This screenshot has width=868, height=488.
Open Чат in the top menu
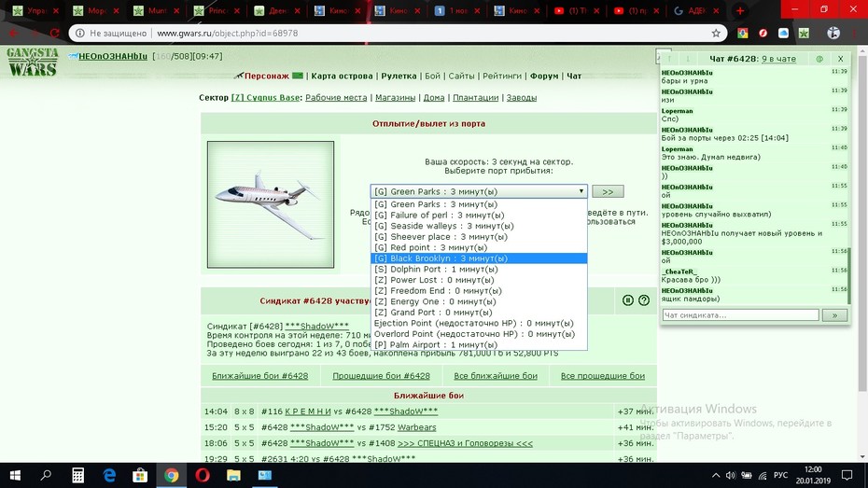pyautogui.click(x=574, y=76)
